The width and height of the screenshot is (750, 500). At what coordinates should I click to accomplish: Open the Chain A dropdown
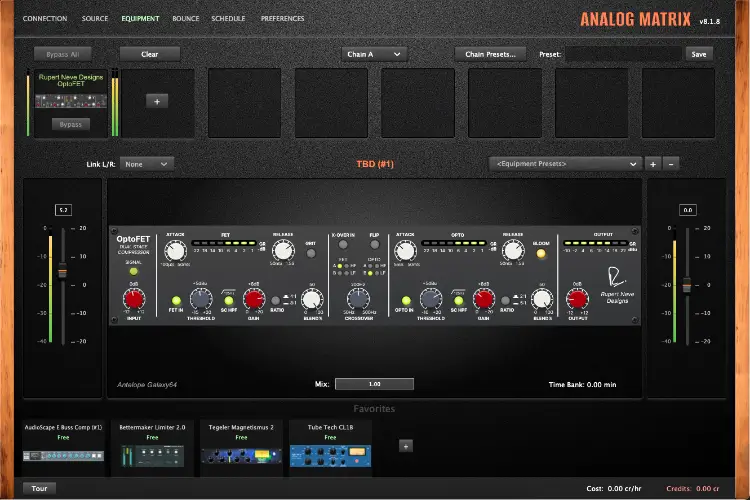(374, 54)
